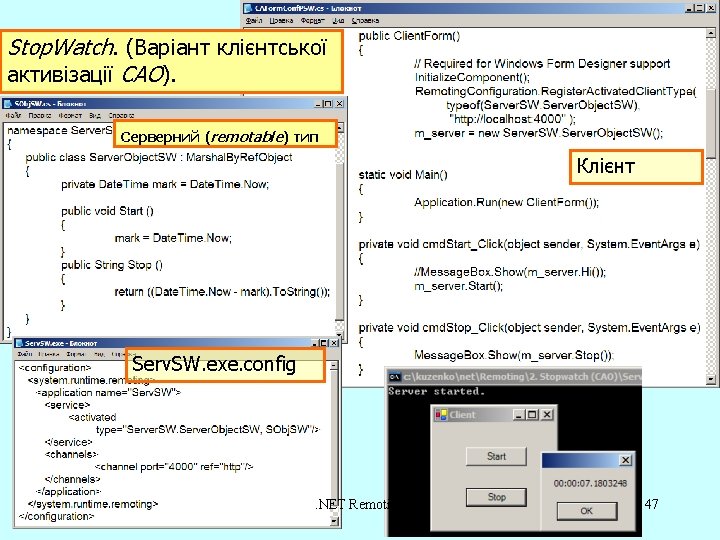Open Вид menu in the ClientForm Notepad window
This screenshot has height=540, width=720.
[338, 21]
